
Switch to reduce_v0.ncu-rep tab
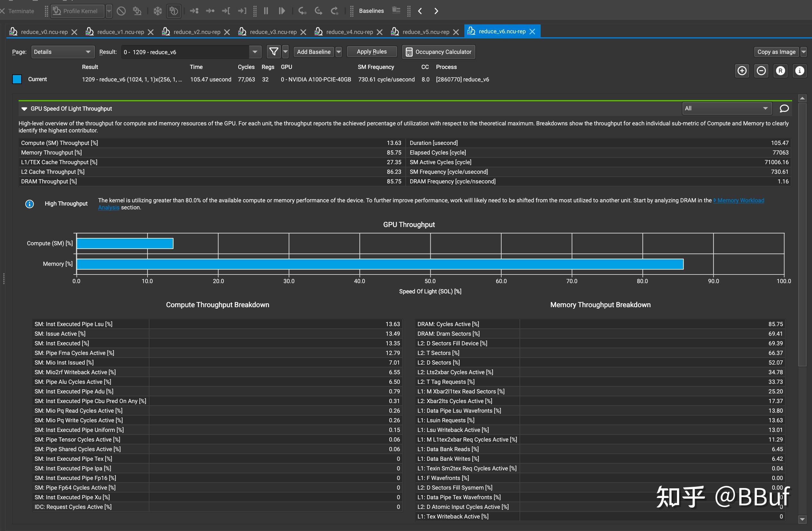[x=44, y=32]
